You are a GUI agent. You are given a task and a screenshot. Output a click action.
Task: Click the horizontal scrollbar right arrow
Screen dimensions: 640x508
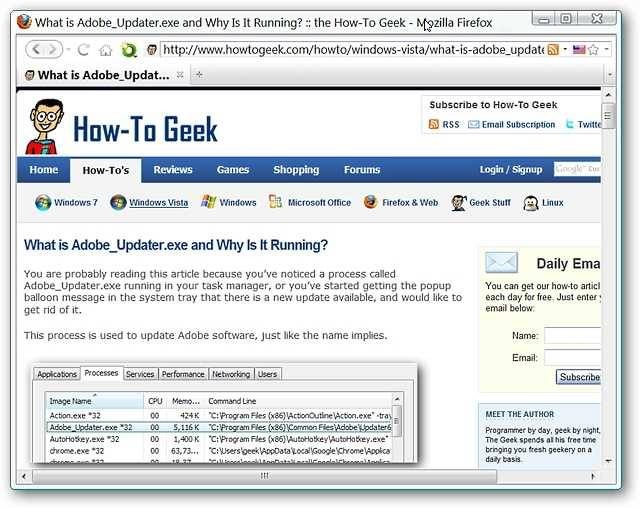pos(593,476)
